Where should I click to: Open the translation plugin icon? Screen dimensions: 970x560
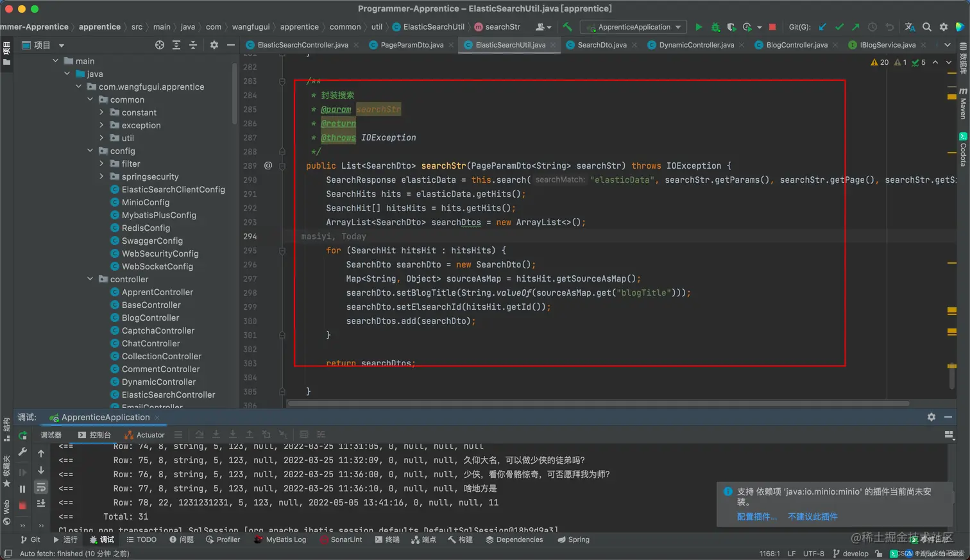[x=910, y=27]
